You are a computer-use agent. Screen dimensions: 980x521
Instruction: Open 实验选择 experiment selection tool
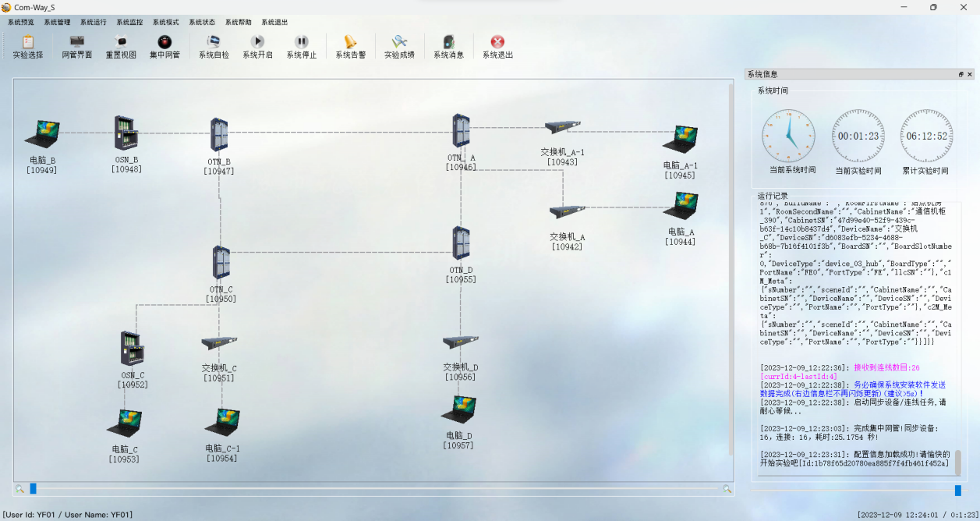(28, 46)
